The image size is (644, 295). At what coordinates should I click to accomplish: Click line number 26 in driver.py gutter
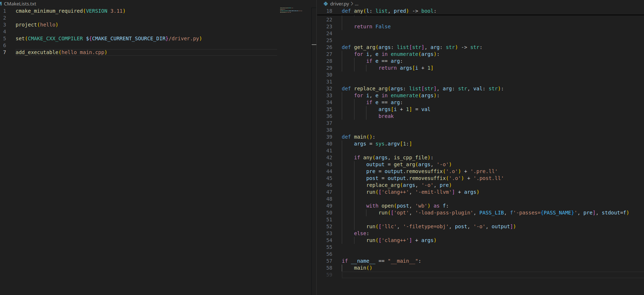click(x=329, y=47)
